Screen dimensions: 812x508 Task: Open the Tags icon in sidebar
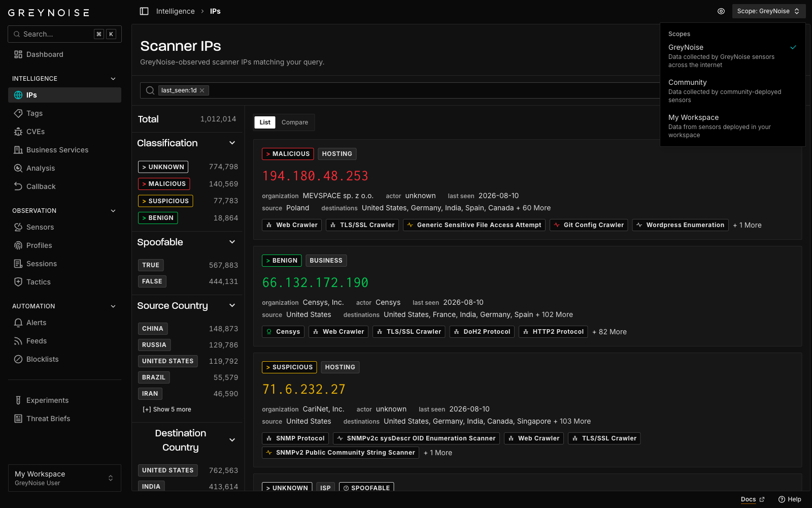pyautogui.click(x=18, y=113)
